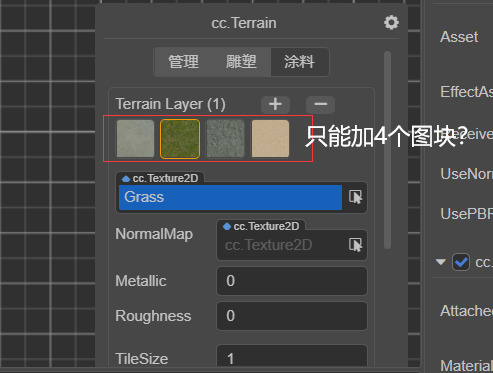Click the Asset property label

pyautogui.click(x=459, y=37)
